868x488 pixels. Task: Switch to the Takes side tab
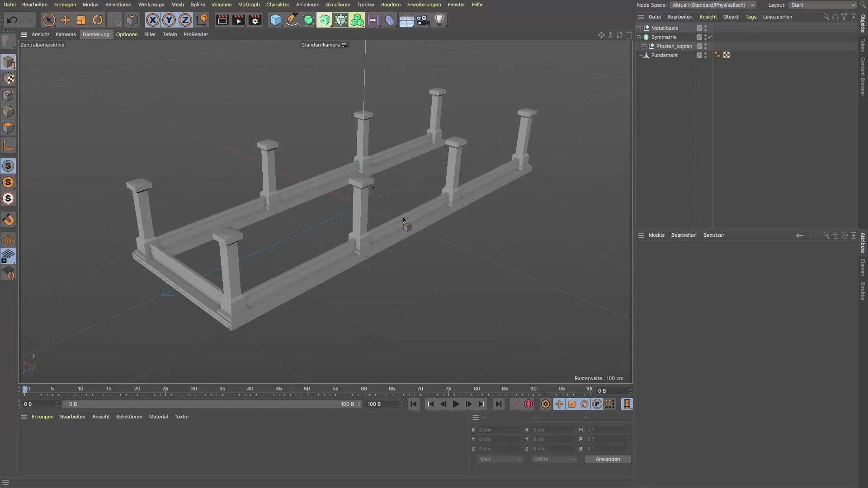[863, 45]
